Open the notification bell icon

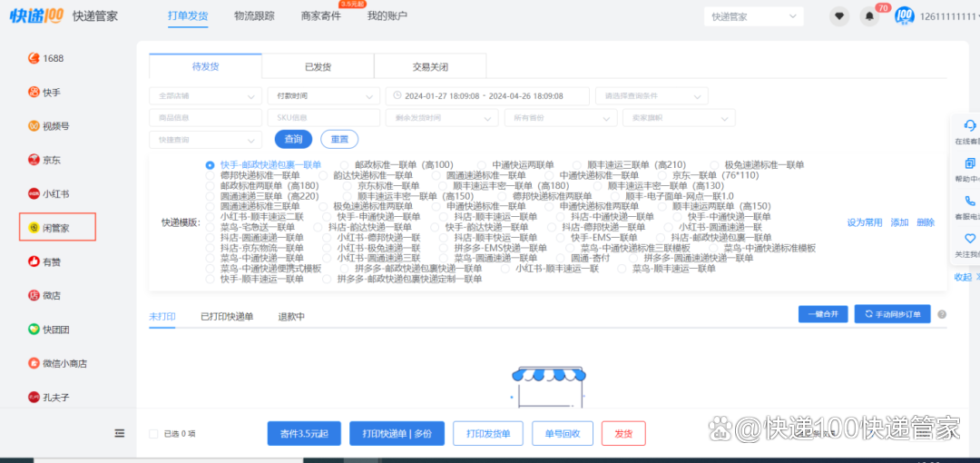(868, 17)
